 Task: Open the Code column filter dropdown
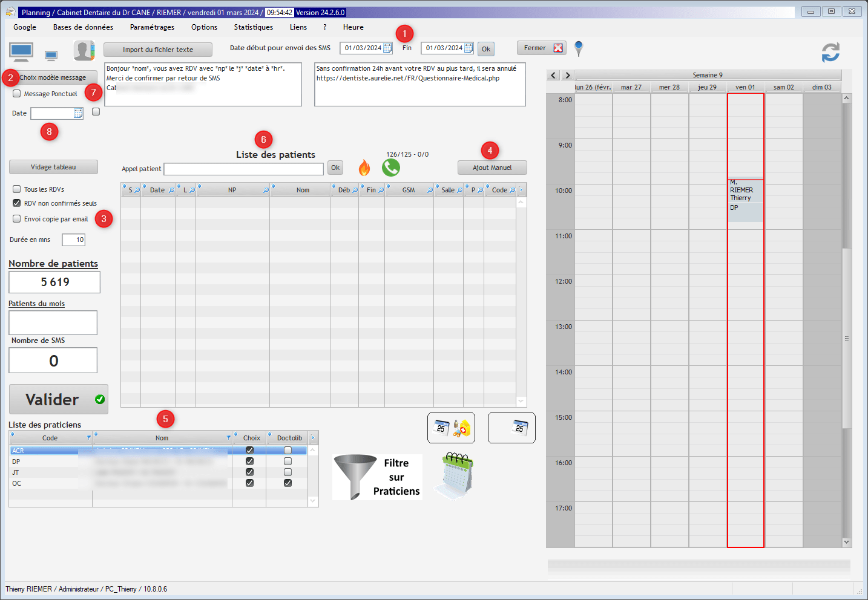point(89,438)
